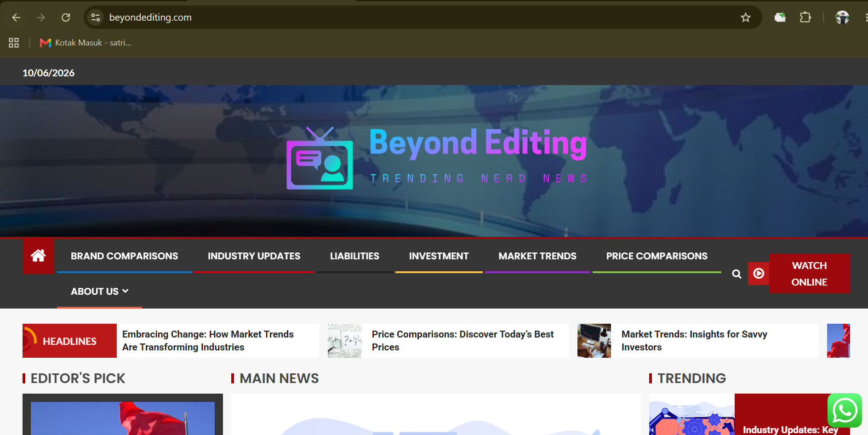Open Editor's Pick red flag image
This screenshot has height=435, width=868.
123,418
